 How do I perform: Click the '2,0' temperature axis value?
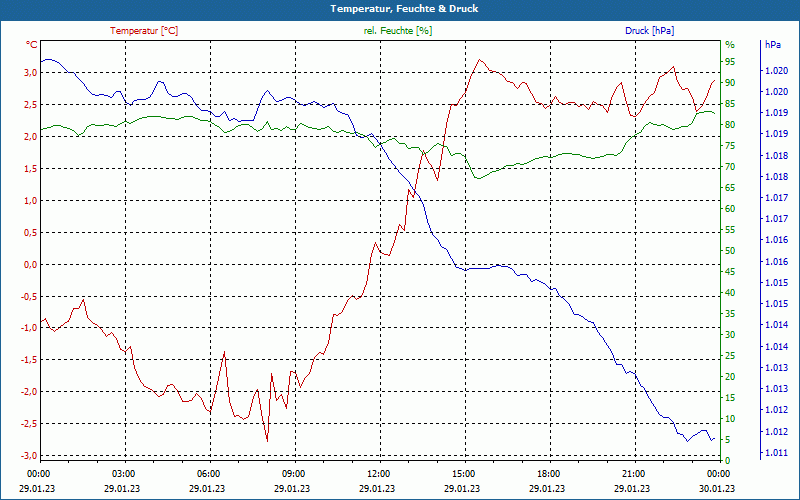(31, 136)
